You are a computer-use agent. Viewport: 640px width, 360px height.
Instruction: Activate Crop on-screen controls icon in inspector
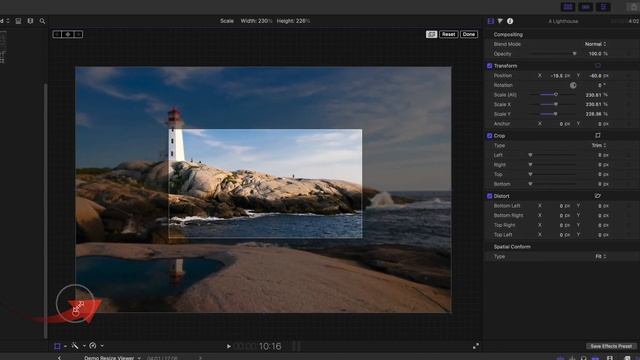tap(598, 136)
